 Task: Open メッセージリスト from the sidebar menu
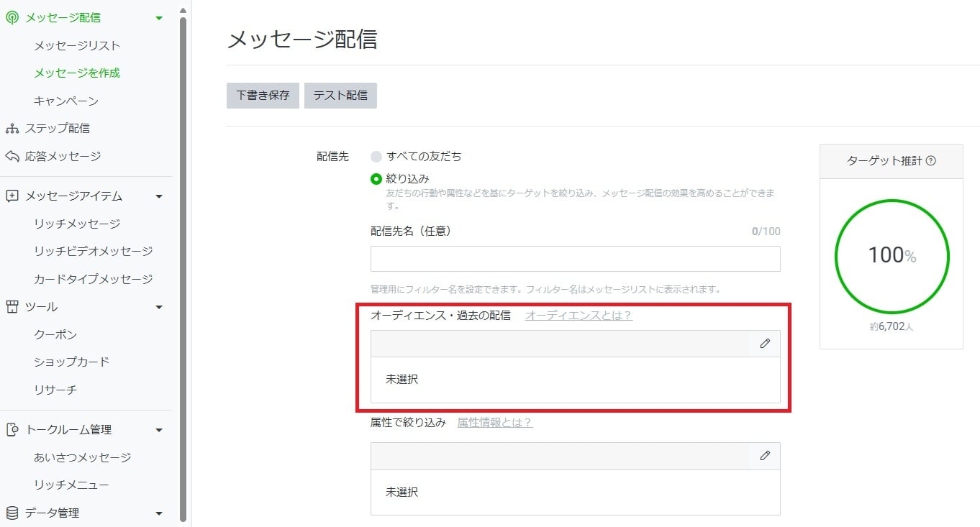point(76,45)
